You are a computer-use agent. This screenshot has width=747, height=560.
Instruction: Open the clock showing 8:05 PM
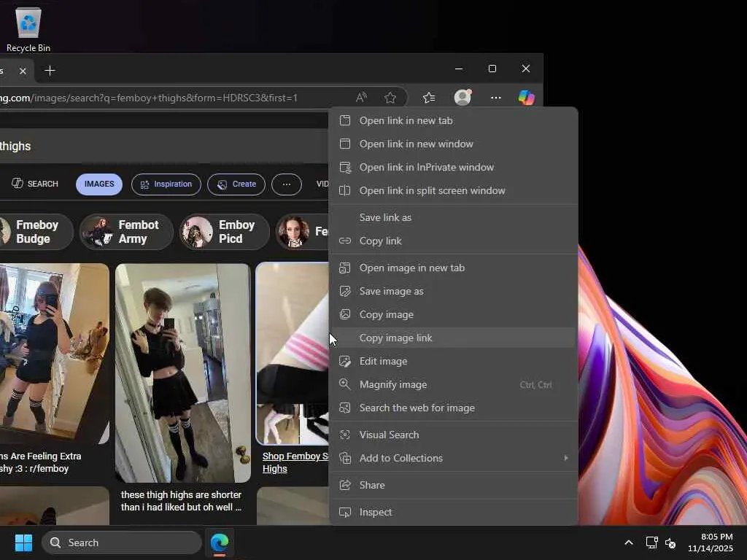coord(710,542)
